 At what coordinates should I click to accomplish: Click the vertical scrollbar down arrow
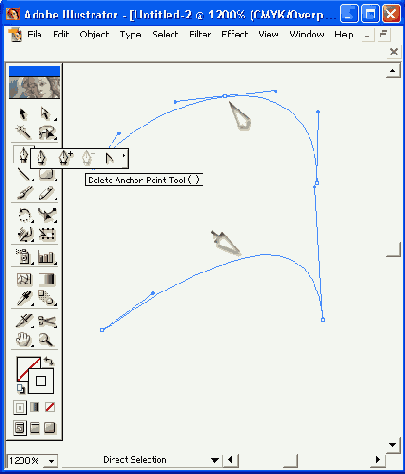click(x=393, y=445)
